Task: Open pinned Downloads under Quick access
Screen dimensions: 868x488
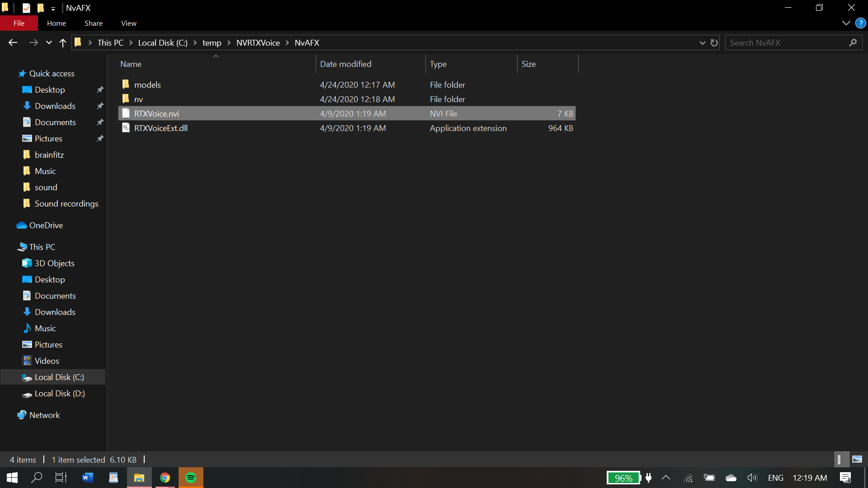Action: [x=55, y=106]
